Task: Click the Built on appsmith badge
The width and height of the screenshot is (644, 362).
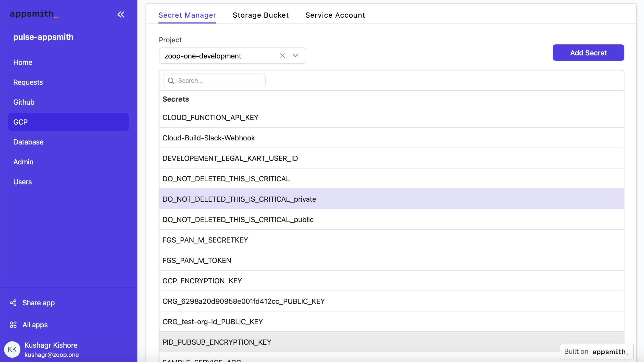Action: click(x=596, y=352)
